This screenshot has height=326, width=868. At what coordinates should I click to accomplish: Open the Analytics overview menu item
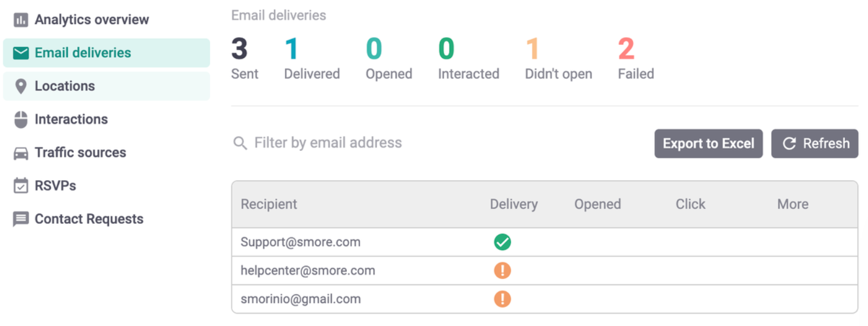[92, 20]
